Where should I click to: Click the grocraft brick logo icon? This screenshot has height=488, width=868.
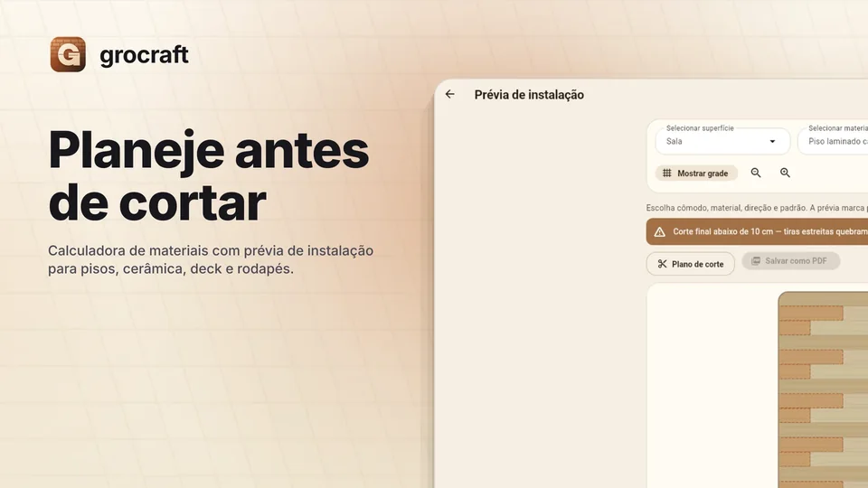pos(68,54)
